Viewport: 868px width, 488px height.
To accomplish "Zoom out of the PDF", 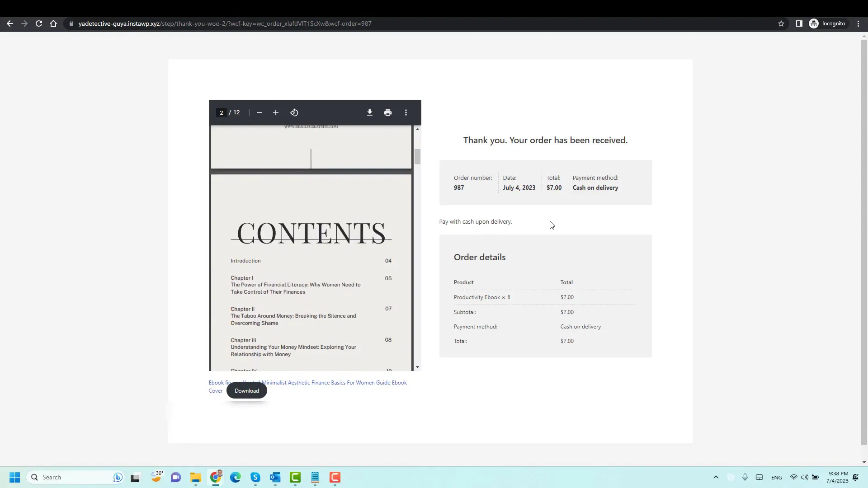I will pyautogui.click(x=259, y=113).
